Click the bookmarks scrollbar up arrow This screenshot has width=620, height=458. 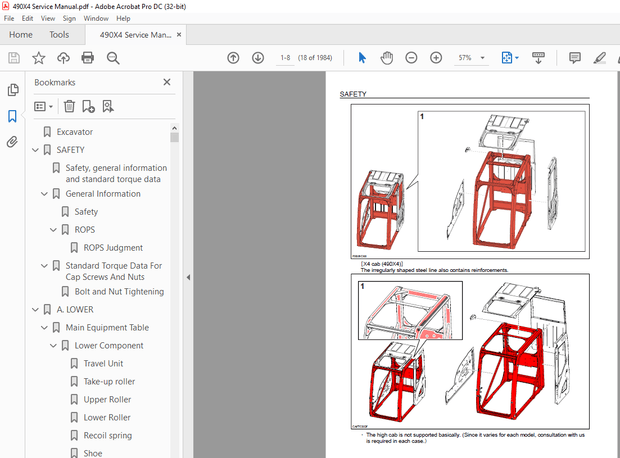(x=174, y=128)
